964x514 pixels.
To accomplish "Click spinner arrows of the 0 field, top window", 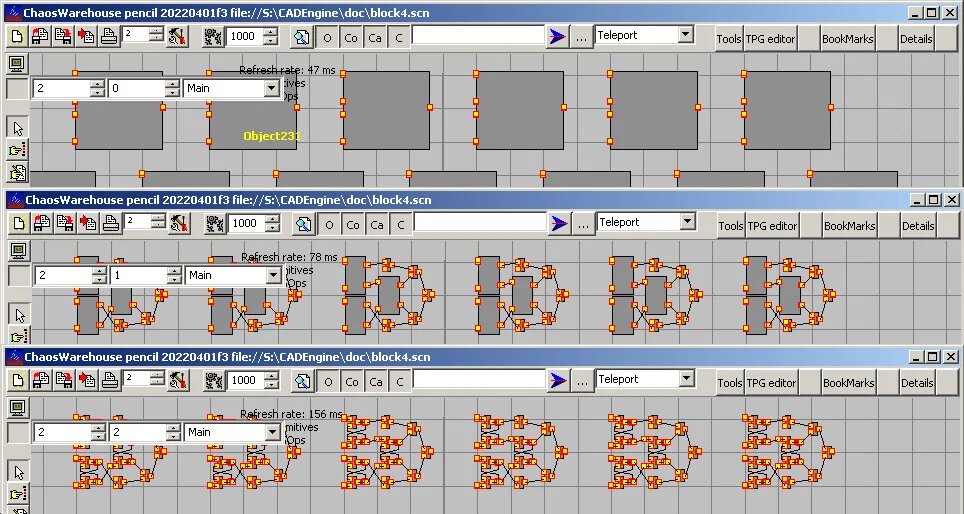I will [x=172, y=89].
